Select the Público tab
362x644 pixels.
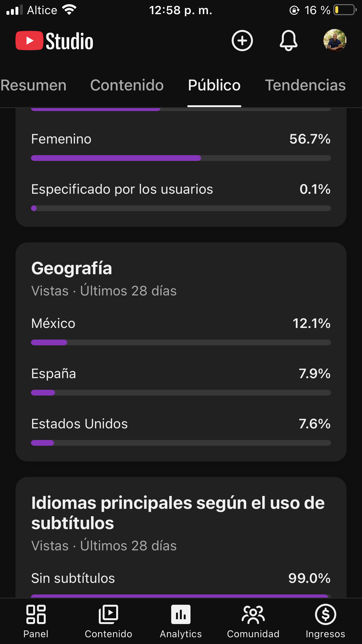tap(214, 85)
